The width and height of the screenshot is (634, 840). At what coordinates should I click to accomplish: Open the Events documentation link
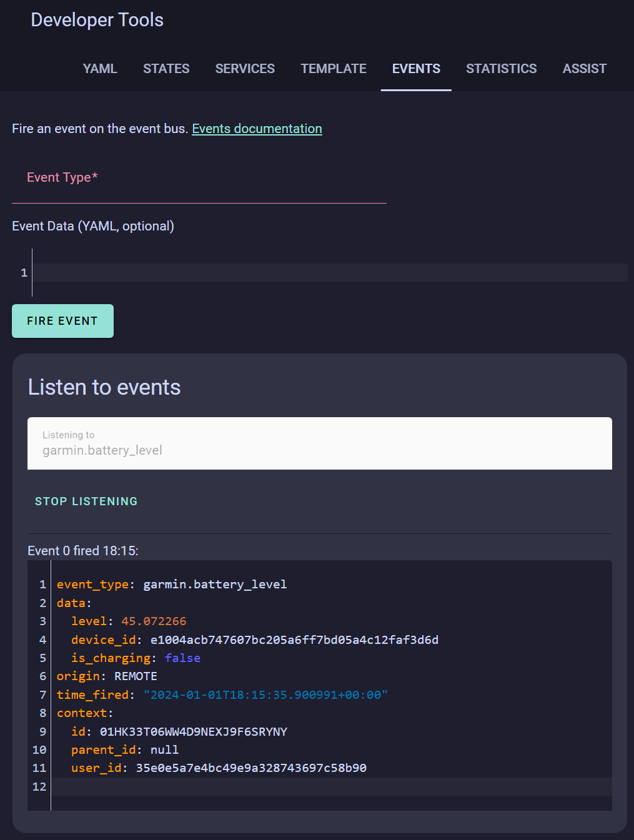[x=257, y=129]
